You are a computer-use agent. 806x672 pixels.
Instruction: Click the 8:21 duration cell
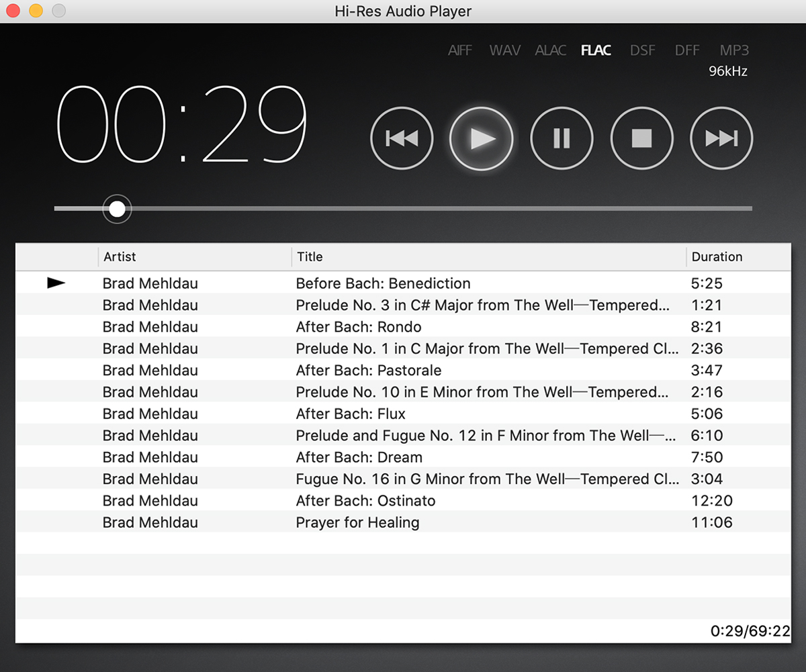click(x=707, y=327)
